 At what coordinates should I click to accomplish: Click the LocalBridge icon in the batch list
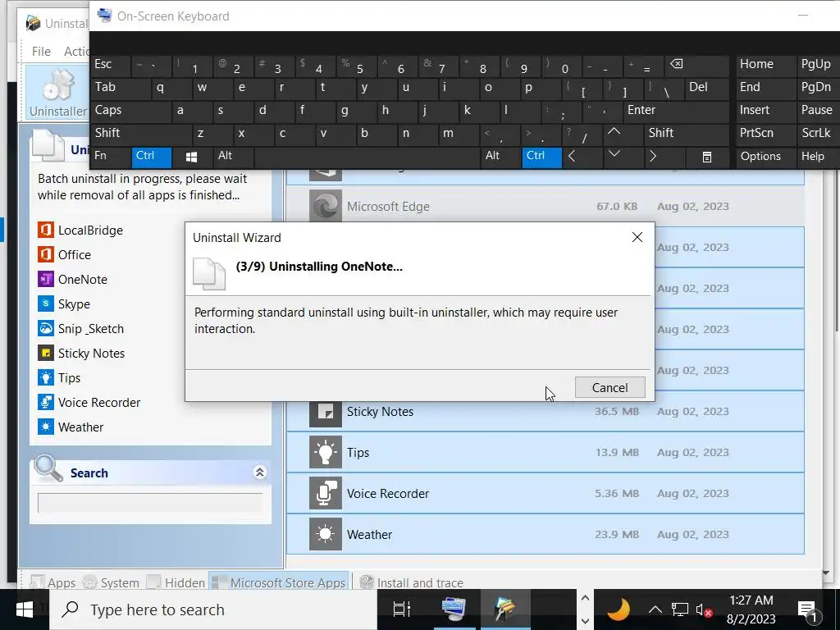(x=46, y=230)
